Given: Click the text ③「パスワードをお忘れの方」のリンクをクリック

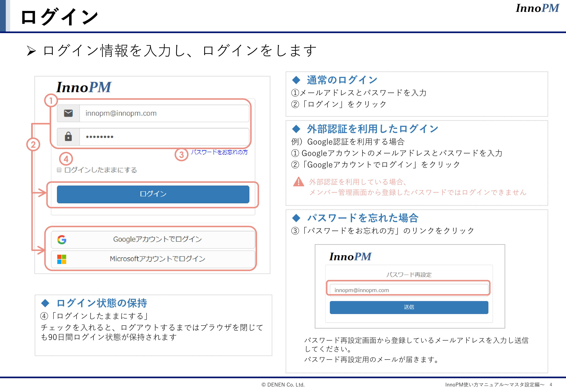Looking at the screenshot, I should pyautogui.click(x=383, y=231).
